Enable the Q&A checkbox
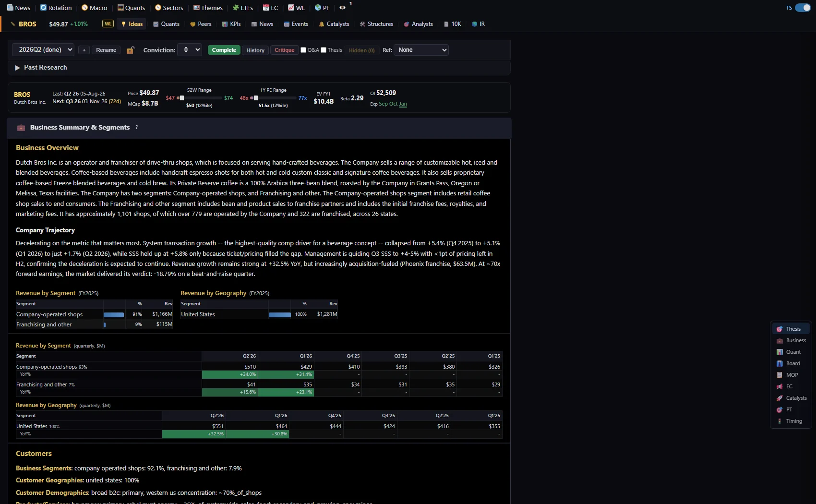 (x=303, y=50)
